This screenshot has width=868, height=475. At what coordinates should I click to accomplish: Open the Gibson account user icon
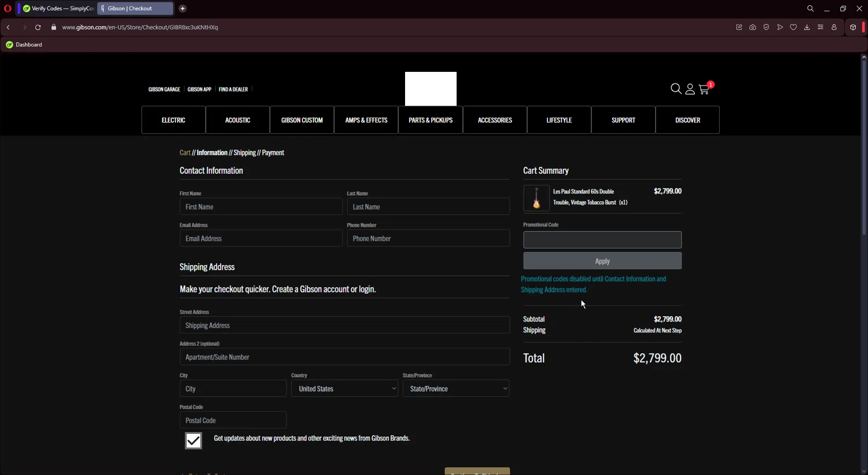point(690,89)
